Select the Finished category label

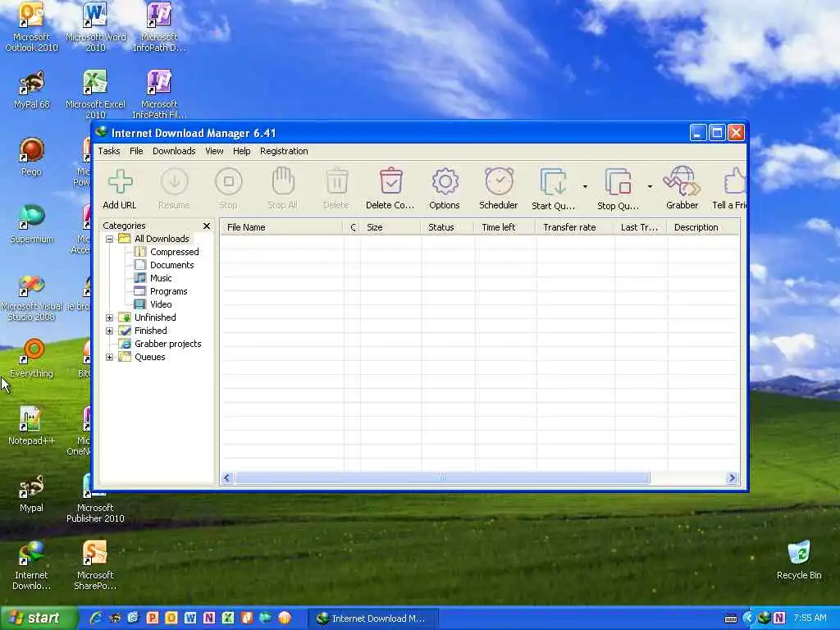pyautogui.click(x=151, y=331)
